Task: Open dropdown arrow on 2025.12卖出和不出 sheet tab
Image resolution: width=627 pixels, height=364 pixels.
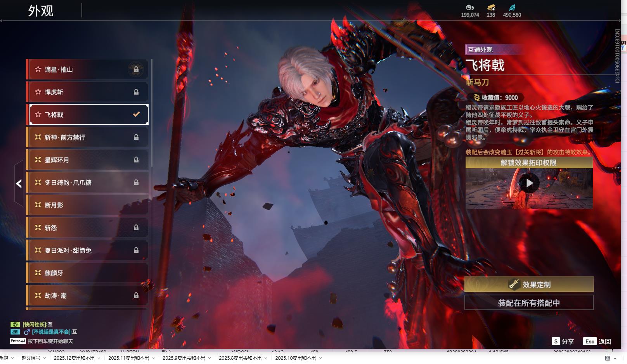Action: [99, 358]
